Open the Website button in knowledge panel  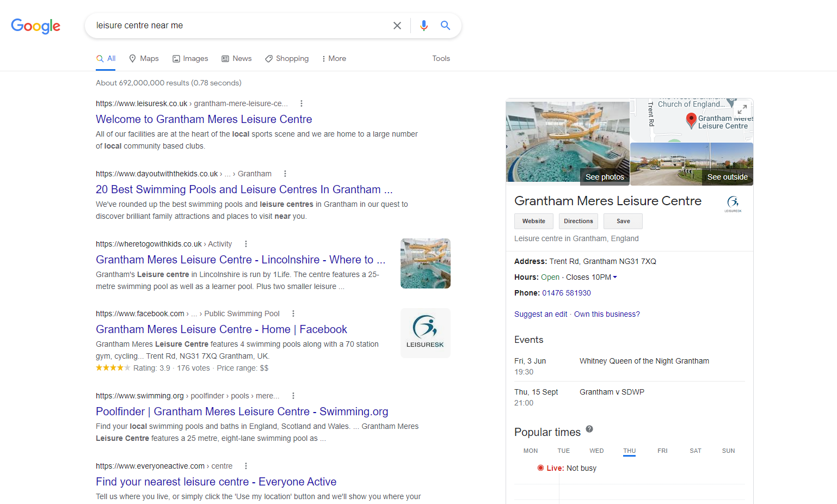tap(534, 221)
